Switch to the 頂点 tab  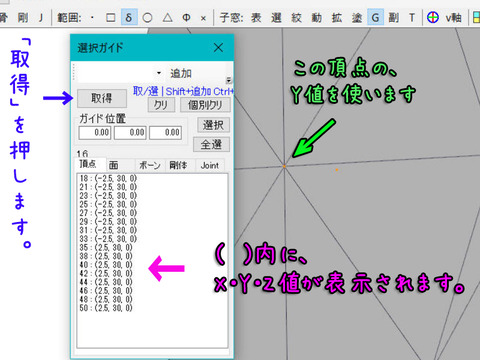[x=88, y=164]
